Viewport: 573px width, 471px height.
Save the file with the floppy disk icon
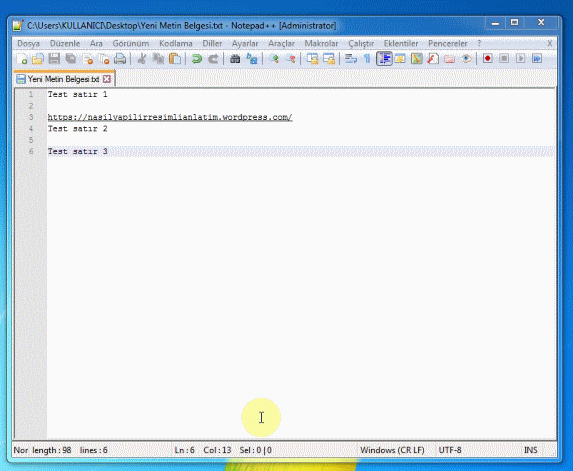(x=54, y=58)
